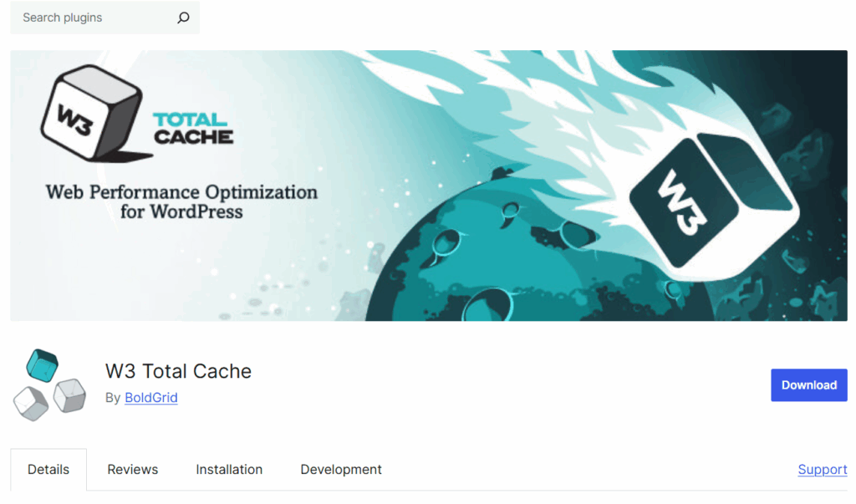Click the Download button
The height and width of the screenshot is (504, 856).
coord(808,384)
